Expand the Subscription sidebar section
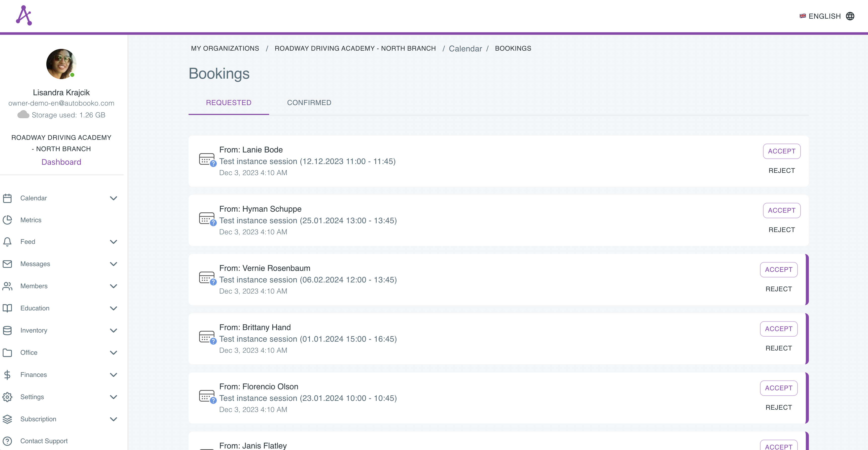This screenshot has height=450, width=868. pyautogui.click(x=114, y=419)
